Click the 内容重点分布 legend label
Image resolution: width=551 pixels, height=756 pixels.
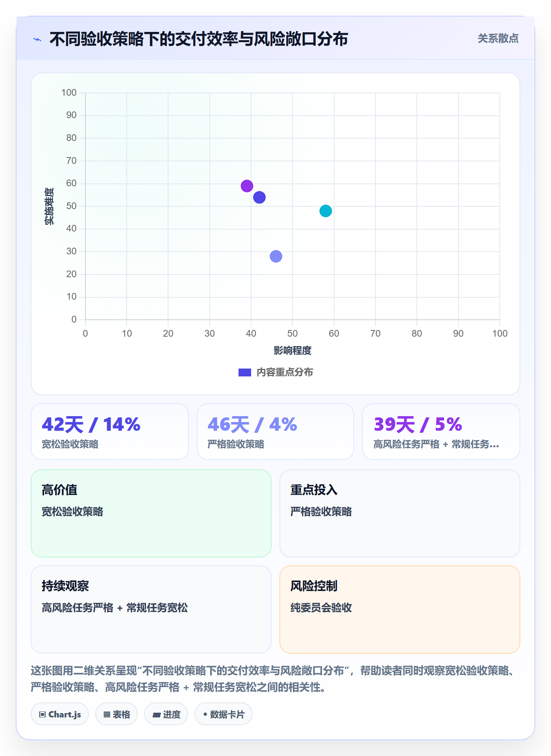coord(285,372)
